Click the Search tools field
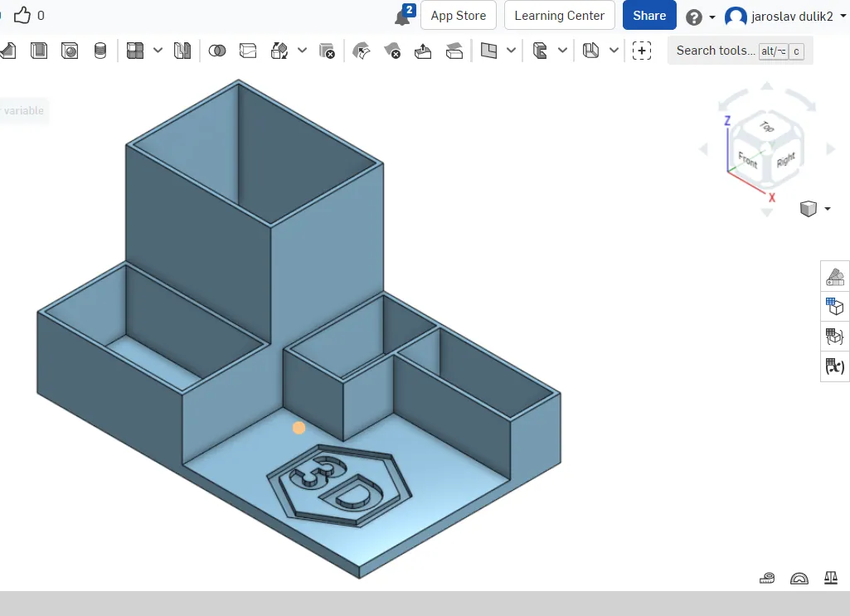The height and width of the screenshot is (616, 850). pos(715,51)
